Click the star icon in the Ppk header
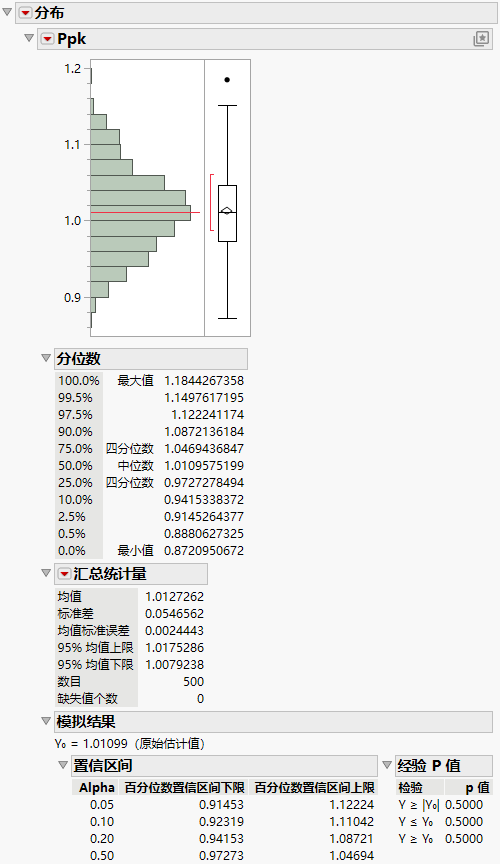Screen dimensions: 500x864 [481, 39]
